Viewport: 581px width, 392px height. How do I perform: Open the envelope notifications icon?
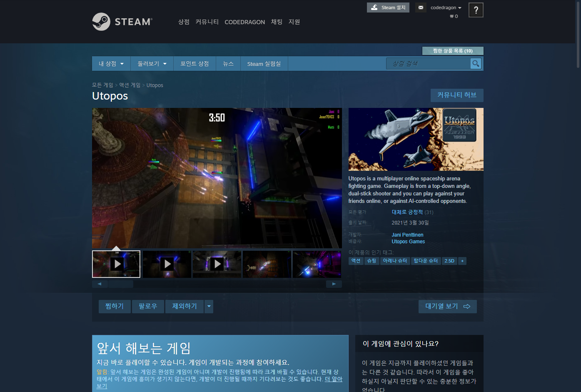tap(421, 7)
